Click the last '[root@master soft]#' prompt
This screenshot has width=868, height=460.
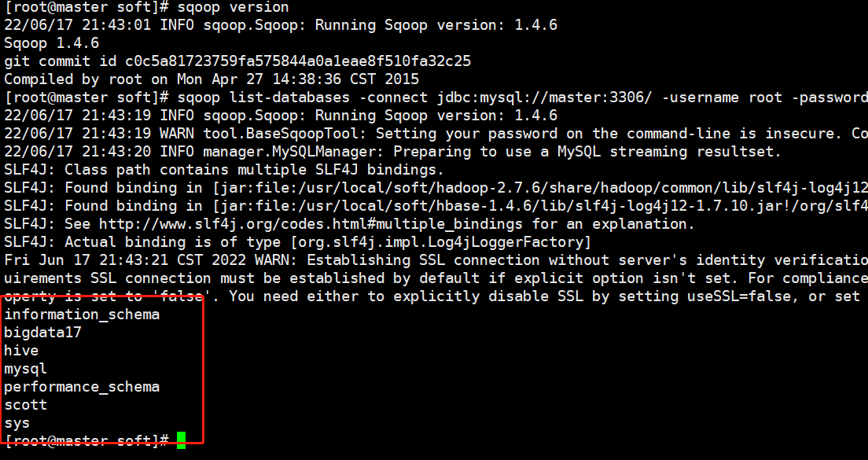point(86,441)
